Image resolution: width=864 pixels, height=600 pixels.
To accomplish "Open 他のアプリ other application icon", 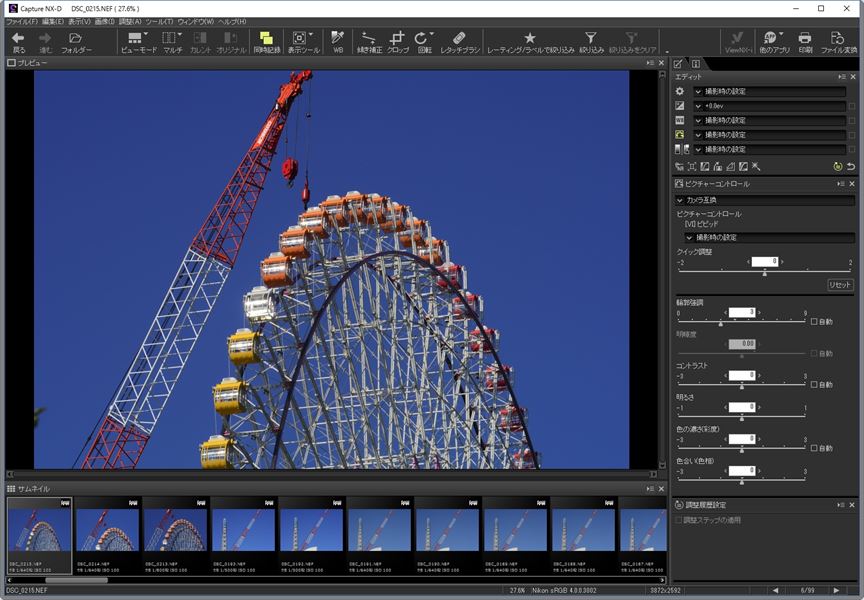I will [771, 38].
